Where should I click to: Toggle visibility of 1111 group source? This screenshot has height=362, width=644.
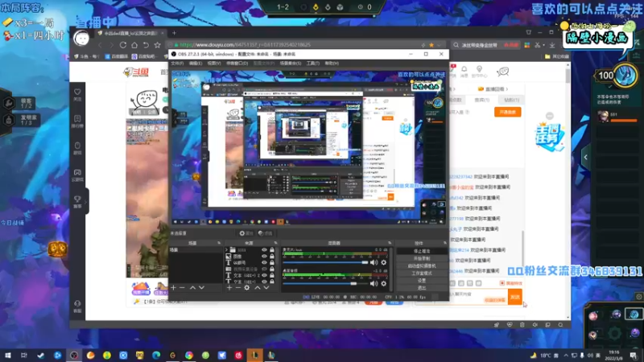(264, 250)
